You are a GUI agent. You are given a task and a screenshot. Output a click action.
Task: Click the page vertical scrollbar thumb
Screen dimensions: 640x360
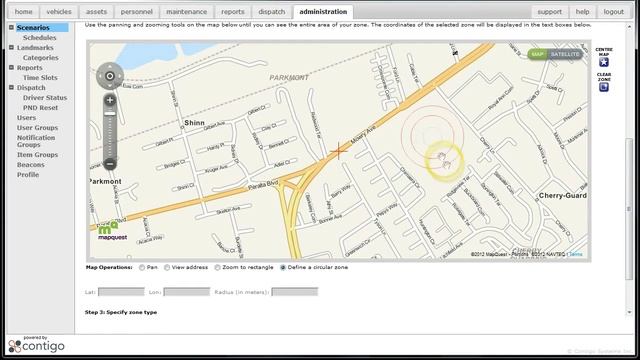(629, 209)
